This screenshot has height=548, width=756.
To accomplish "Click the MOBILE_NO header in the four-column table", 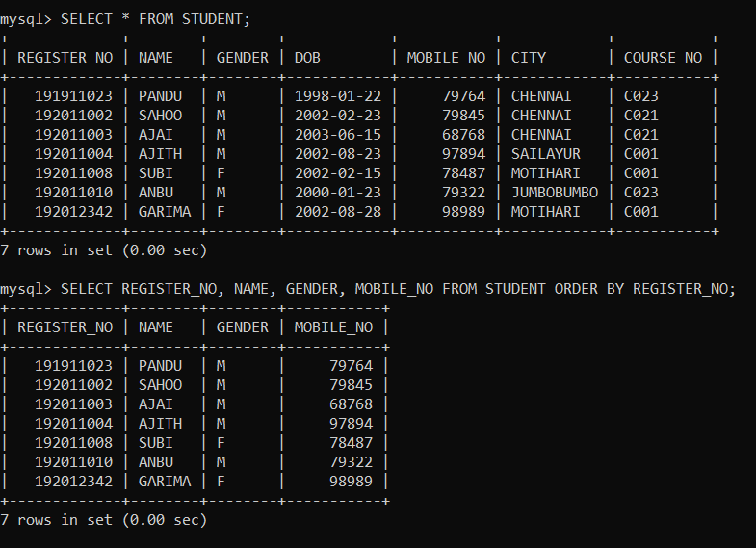I will click(x=333, y=327).
